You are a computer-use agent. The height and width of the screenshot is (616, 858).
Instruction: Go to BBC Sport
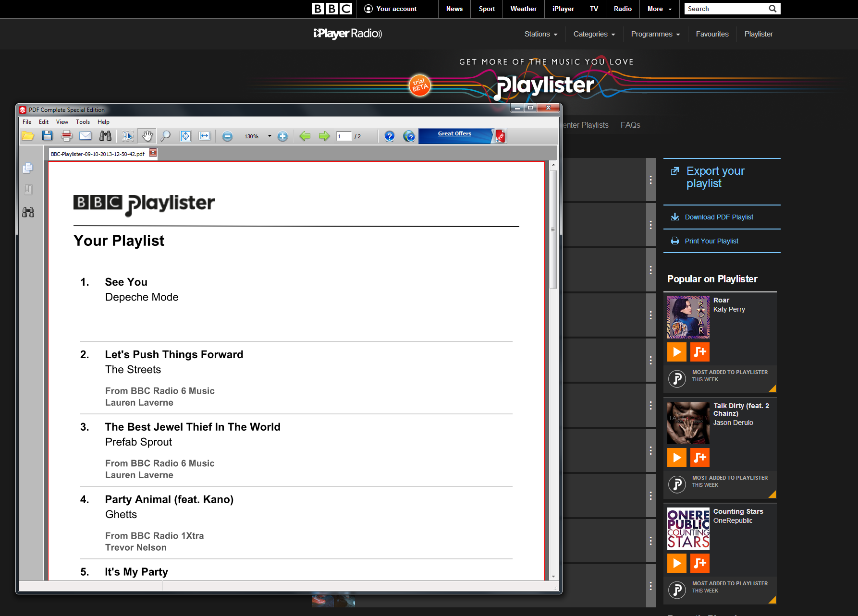click(x=487, y=9)
